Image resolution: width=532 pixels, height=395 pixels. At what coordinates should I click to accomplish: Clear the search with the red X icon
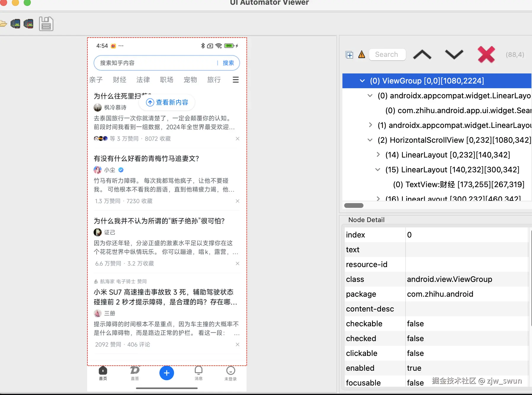[486, 54]
